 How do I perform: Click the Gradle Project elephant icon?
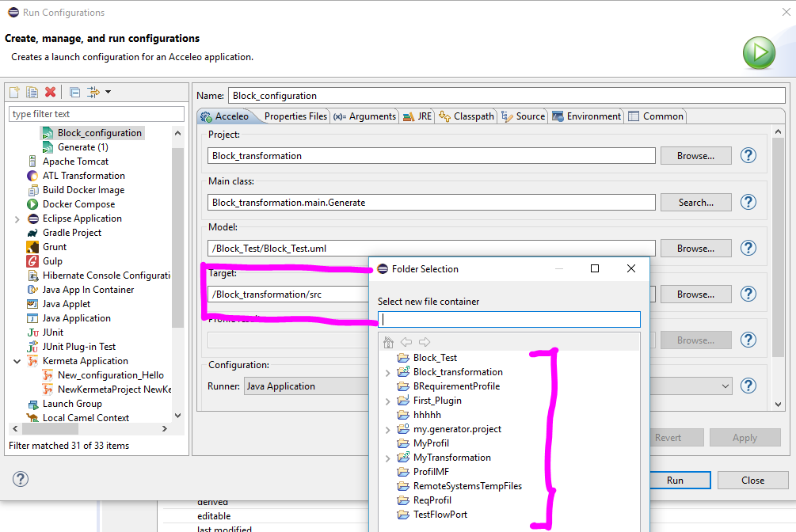[x=32, y=233]
